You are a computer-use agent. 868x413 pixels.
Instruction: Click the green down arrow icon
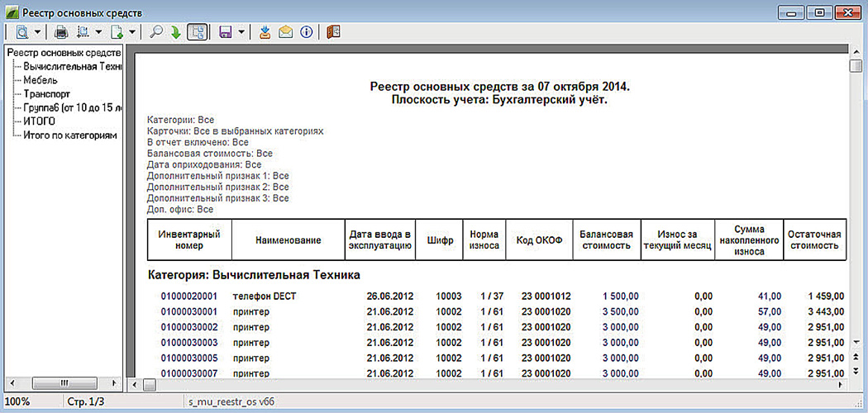click(x=175, y=32)
